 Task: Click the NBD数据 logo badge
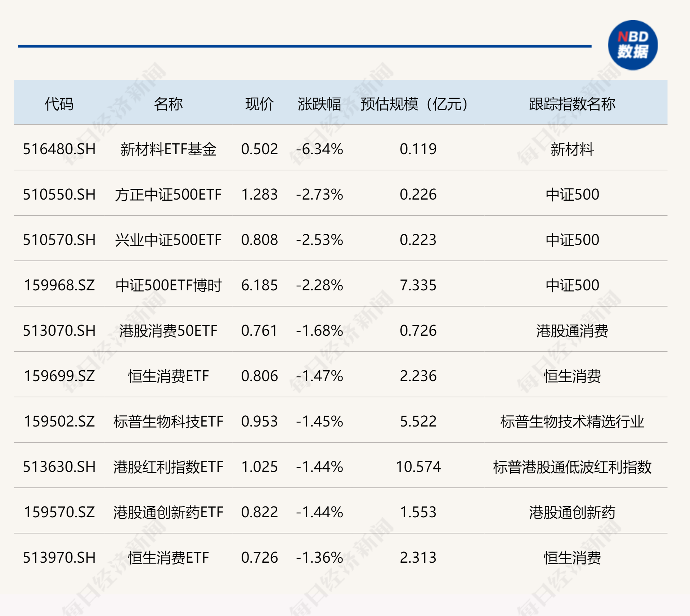[632, 45]
